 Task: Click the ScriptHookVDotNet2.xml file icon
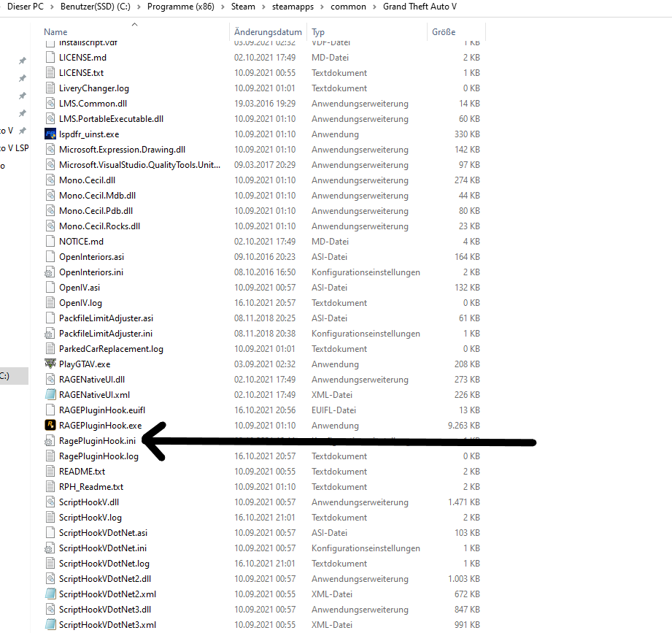coord(50,594)
